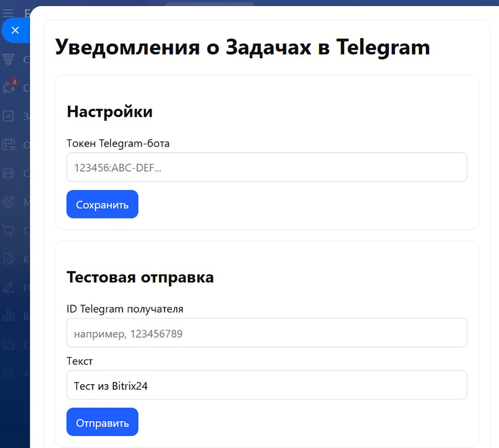Close the slider panel with X button
This screenshot has width=499, height=448.
click(15, 30)
